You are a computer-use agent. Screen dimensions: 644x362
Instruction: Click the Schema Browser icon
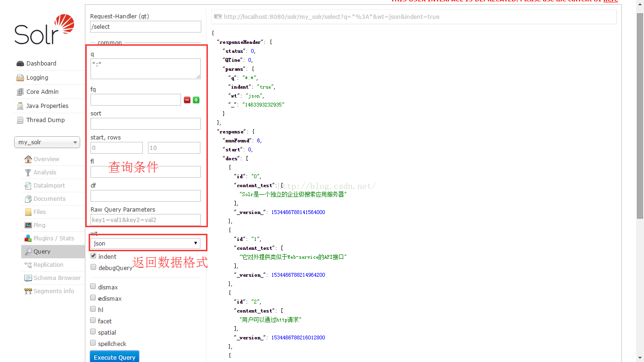(x=28, y=278)
